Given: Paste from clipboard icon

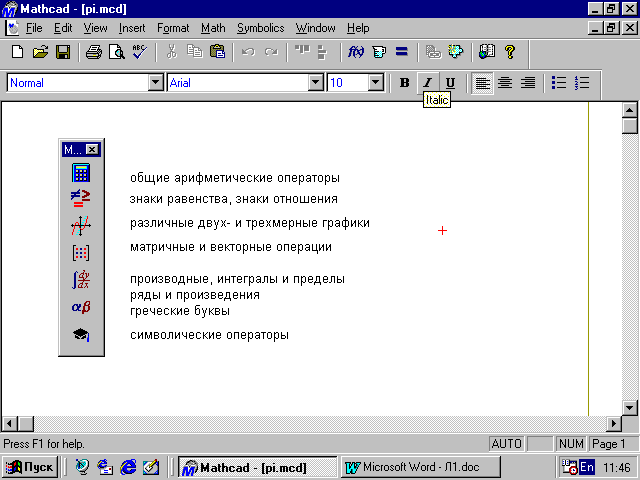Looking at the screenshot, I should pyautogui.click(x=218, y=52).
